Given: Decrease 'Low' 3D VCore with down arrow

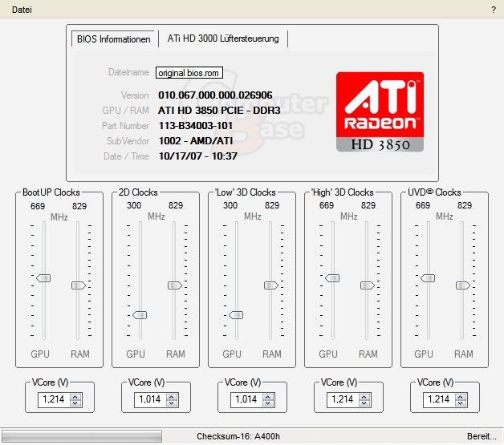Looking at the screenshot, I should click(x=268, y=403).
